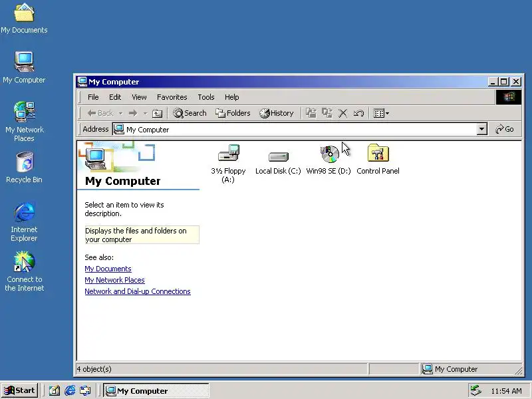532x399 pixels.
Task: Select the Win98 SE (D:) CD drive
Action: click(329, 160)
